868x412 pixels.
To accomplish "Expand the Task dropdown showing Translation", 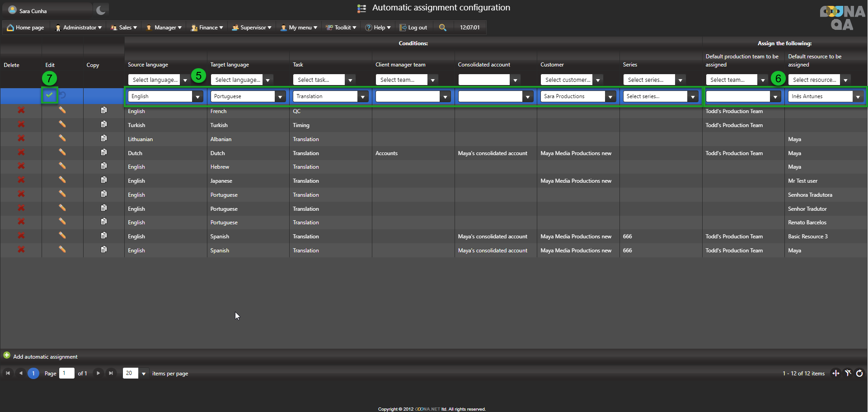I will click(362, 97).
